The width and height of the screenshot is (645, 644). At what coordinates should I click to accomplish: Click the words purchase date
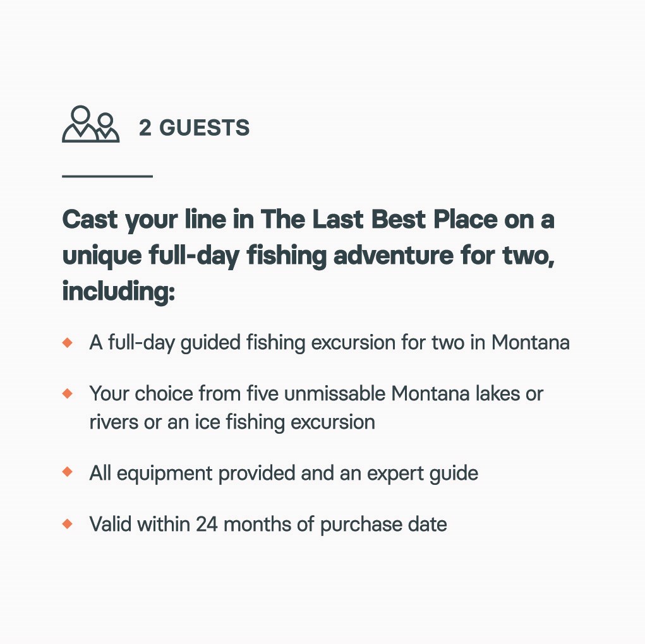click(x=383, y=525)
